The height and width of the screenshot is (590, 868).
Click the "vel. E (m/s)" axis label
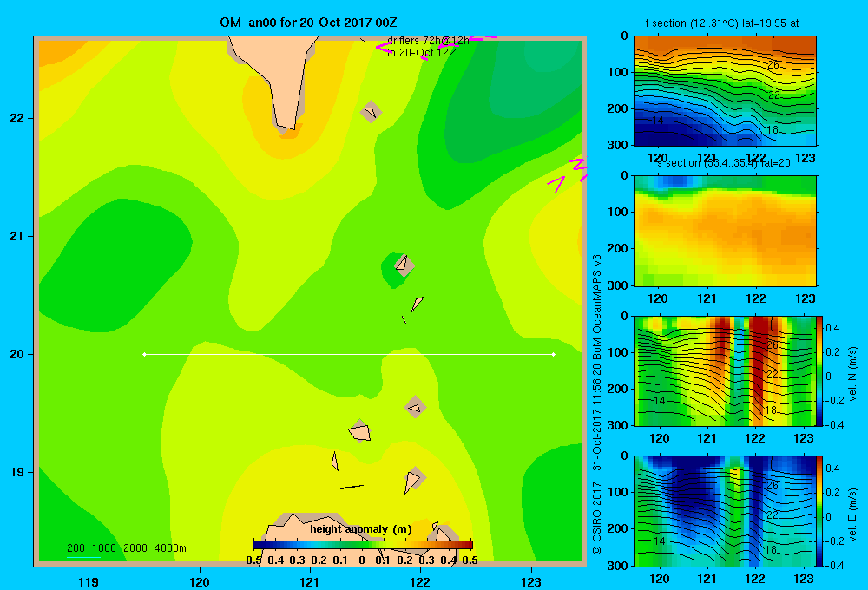click(852, 515)
